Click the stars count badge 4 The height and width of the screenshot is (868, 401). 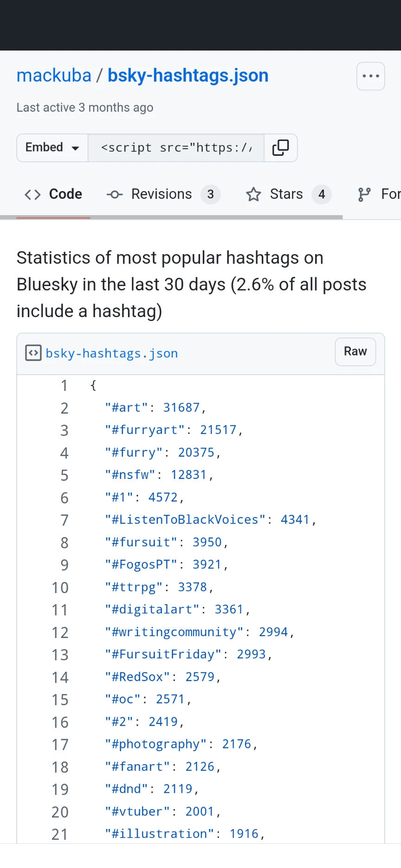tap(322, 194)
